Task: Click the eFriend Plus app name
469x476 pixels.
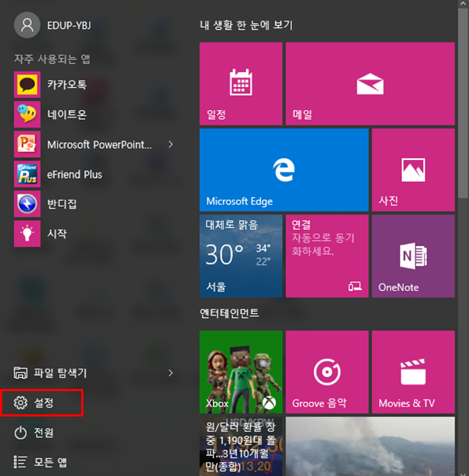Action: (74, 175)
